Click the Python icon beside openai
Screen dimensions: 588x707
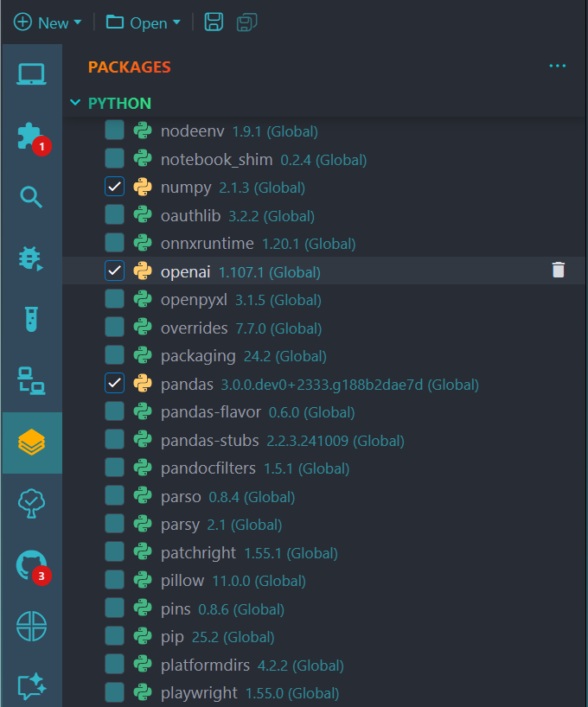coord(143,271)
